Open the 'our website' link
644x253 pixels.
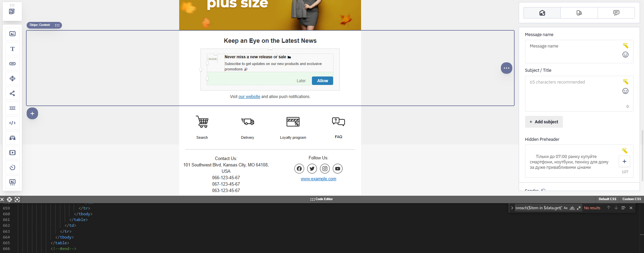(249, 97)
